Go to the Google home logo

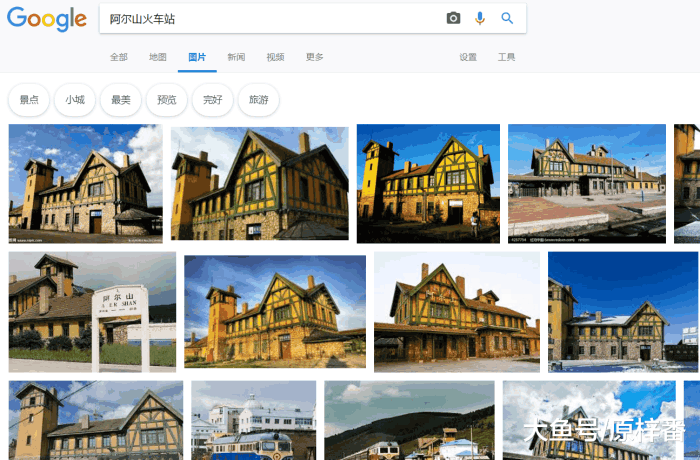[x=46, y=19]
